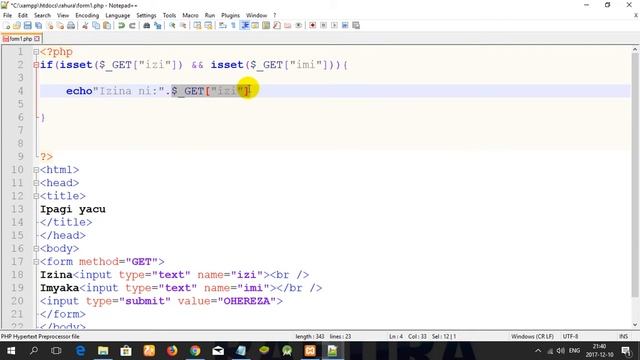The width and height of the screenshot is (640, 360).
Task: Toggle synchronized vertical scrolling
Action: coord(197,25)
